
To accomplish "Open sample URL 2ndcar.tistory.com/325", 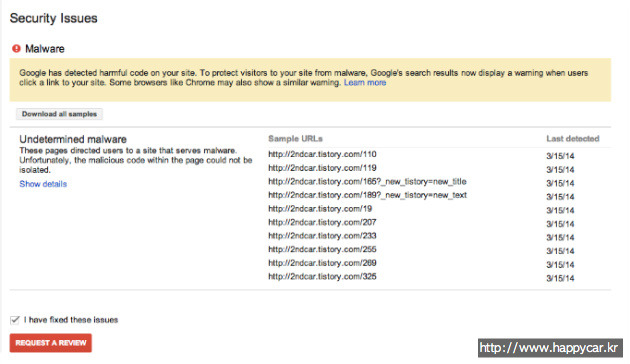I will pyautogui.click(x=322, y=277).
